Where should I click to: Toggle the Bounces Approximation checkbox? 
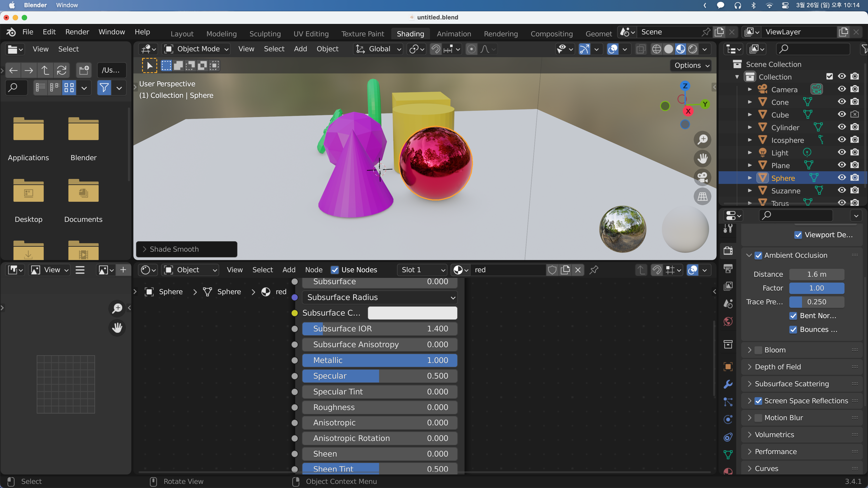point(793,329)
